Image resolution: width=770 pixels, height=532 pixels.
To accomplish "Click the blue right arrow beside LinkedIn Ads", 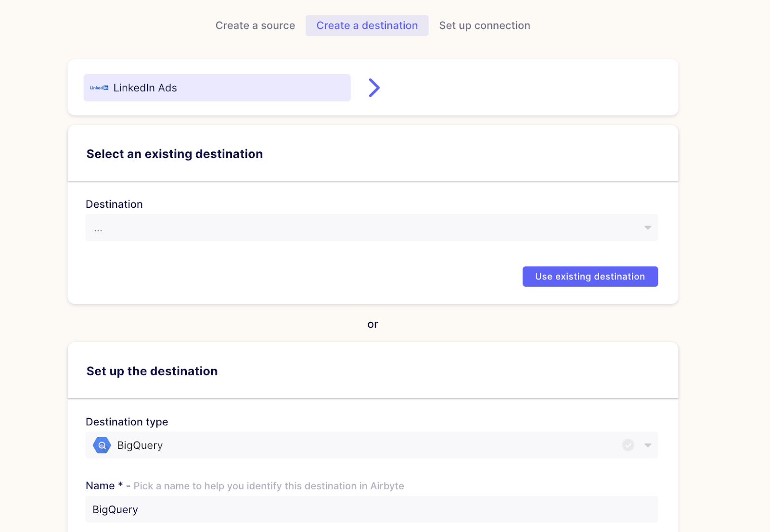I will [374, 88].
